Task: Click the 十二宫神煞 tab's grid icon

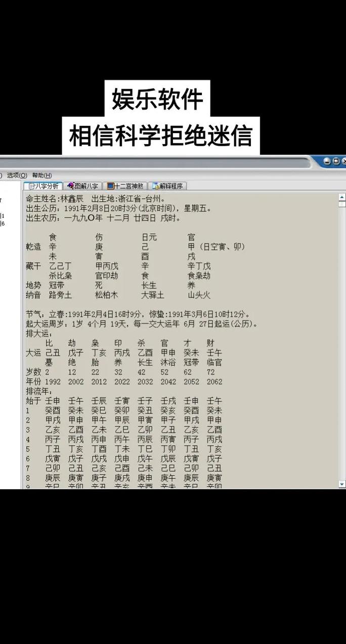Action: click(x=110, y=186)
